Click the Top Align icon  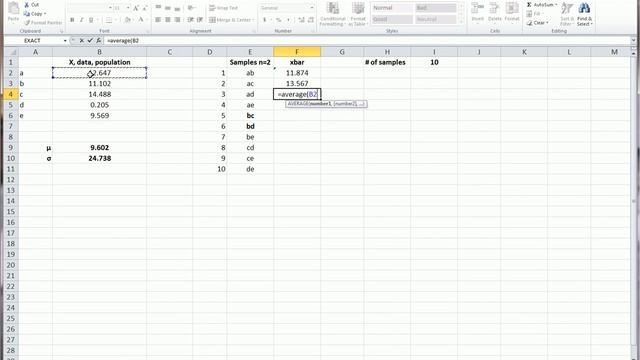click(x=158, y=8)
